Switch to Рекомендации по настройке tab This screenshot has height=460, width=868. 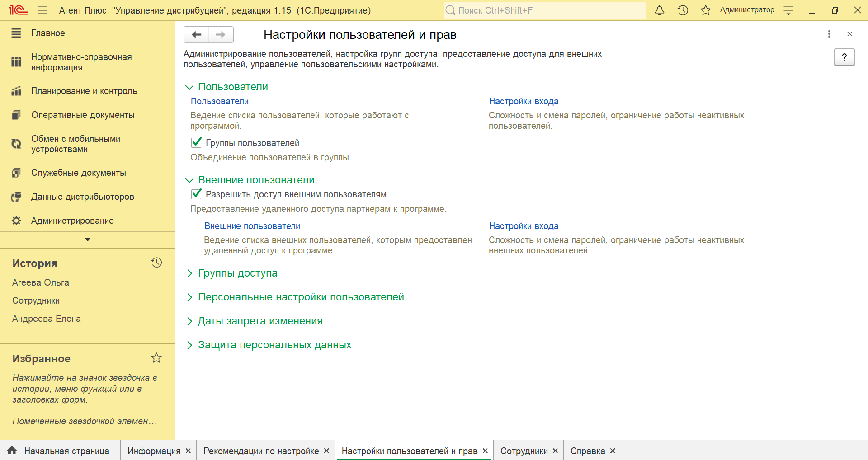261,451
